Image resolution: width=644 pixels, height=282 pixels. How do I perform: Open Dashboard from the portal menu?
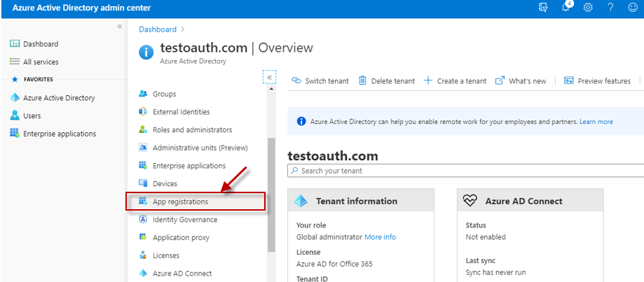pos(41,44)
